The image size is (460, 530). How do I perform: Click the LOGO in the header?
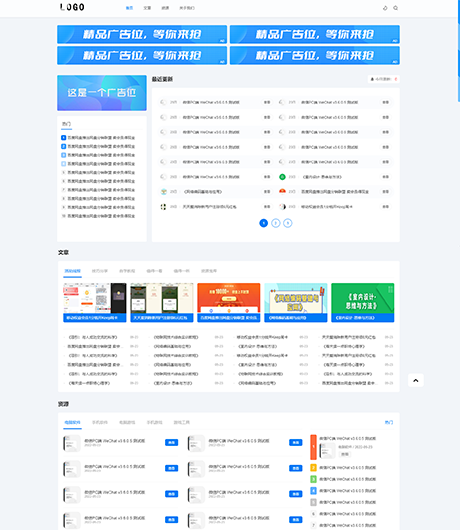pyautogui.click(x=72, y=7)
